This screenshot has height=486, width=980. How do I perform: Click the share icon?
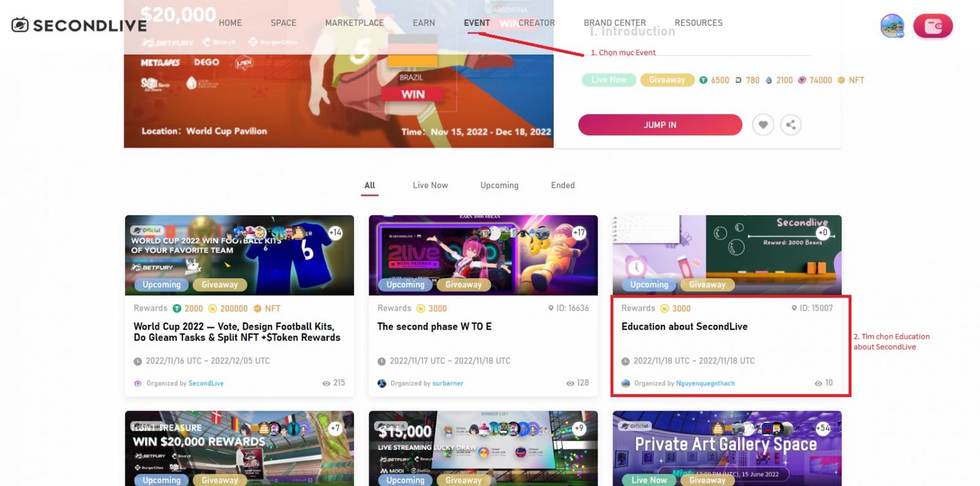[791, 125]
